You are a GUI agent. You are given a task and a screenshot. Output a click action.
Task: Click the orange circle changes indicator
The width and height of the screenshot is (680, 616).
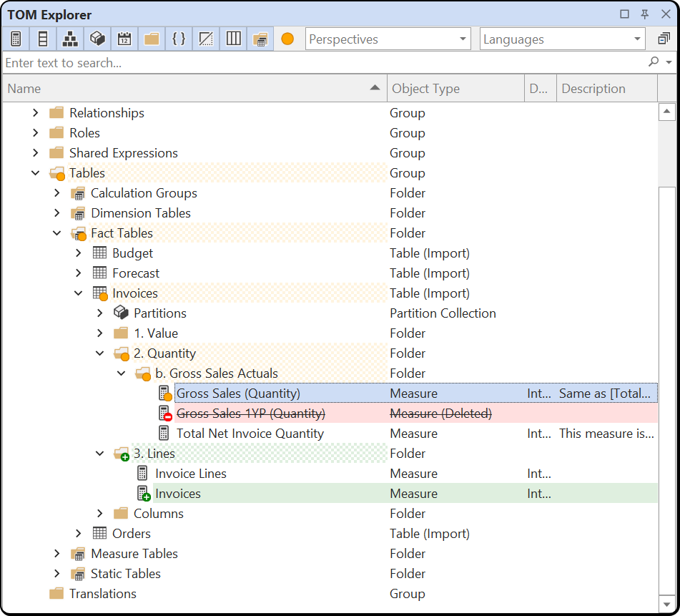pos(287,39)
